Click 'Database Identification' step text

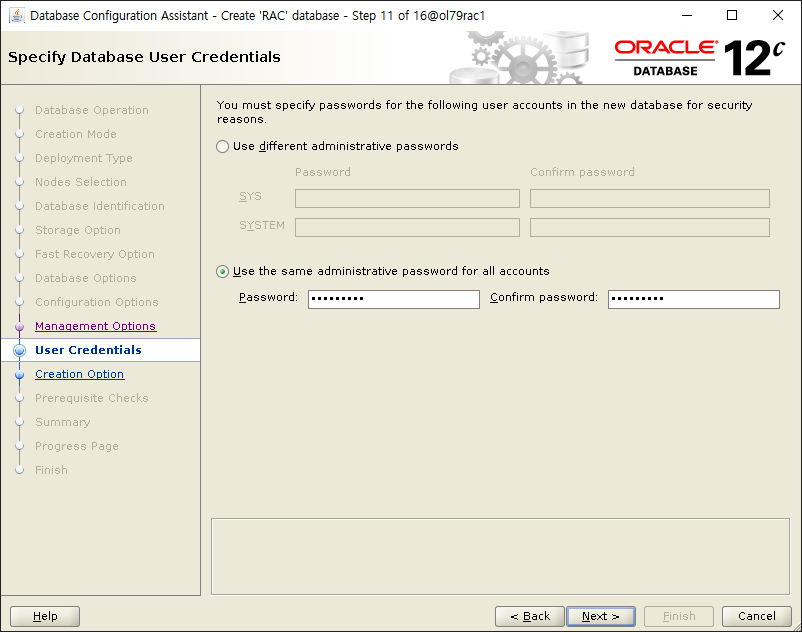click(x=100, y=207)
